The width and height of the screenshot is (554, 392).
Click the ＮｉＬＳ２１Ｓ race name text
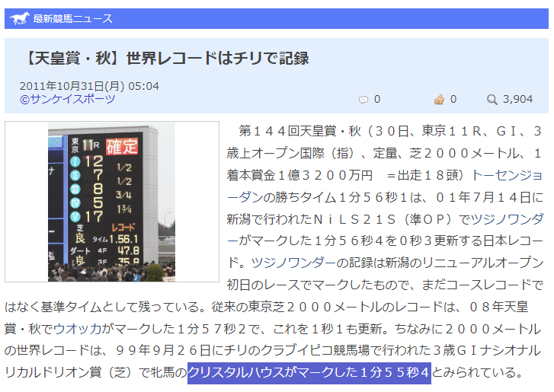click(x=356, y=218)
